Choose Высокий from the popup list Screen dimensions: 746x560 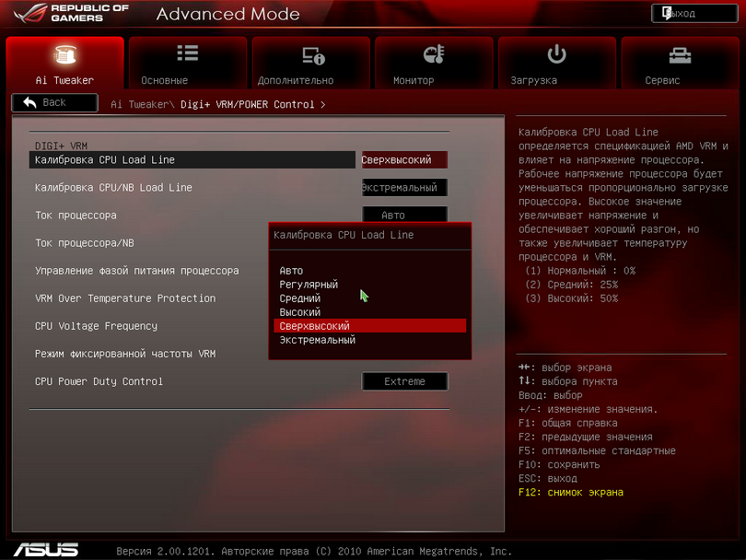point(300,312)
